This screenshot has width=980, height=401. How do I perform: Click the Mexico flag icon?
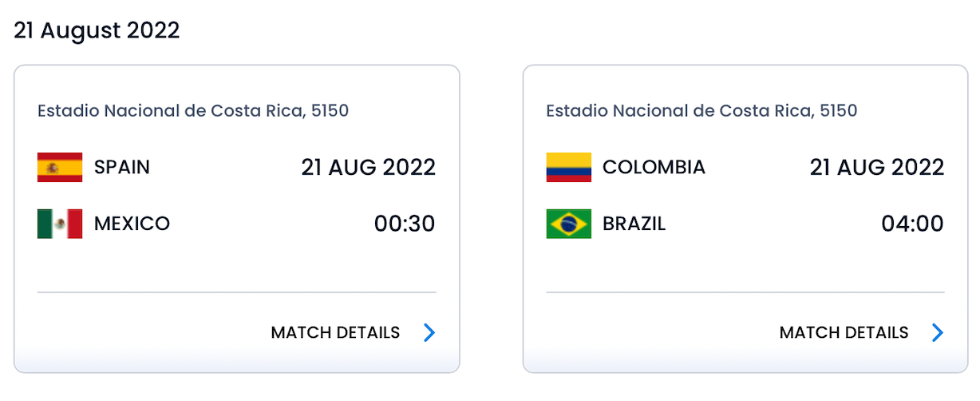(60, 224)
